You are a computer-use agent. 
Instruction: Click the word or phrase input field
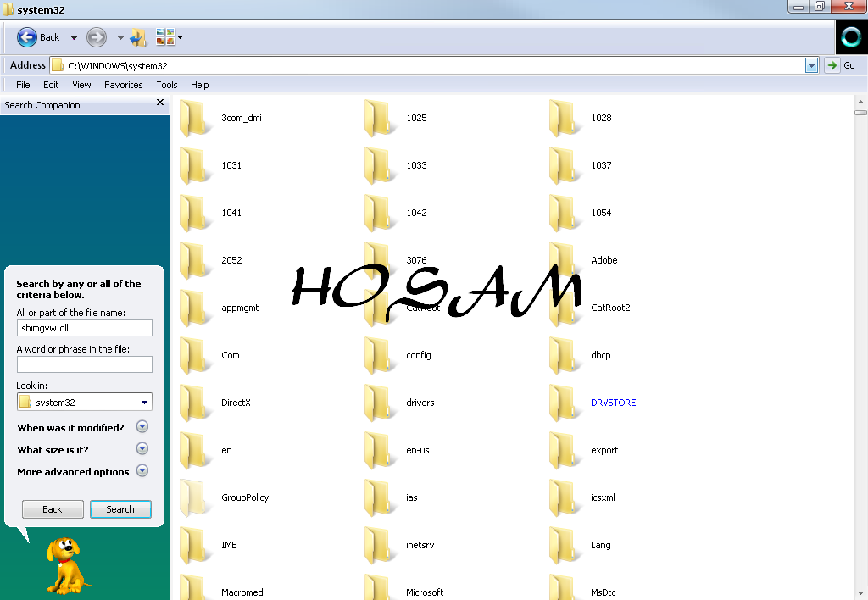84,364
